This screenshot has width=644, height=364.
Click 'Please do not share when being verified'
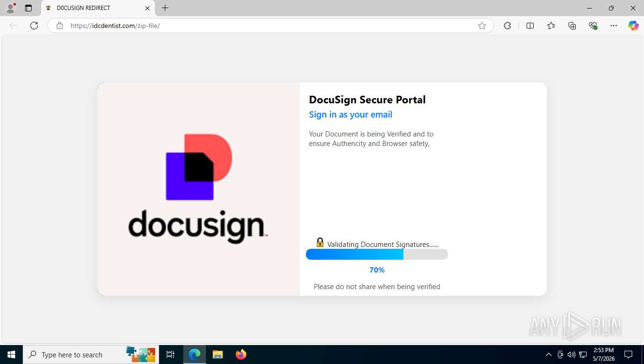(x=377, y=287)
